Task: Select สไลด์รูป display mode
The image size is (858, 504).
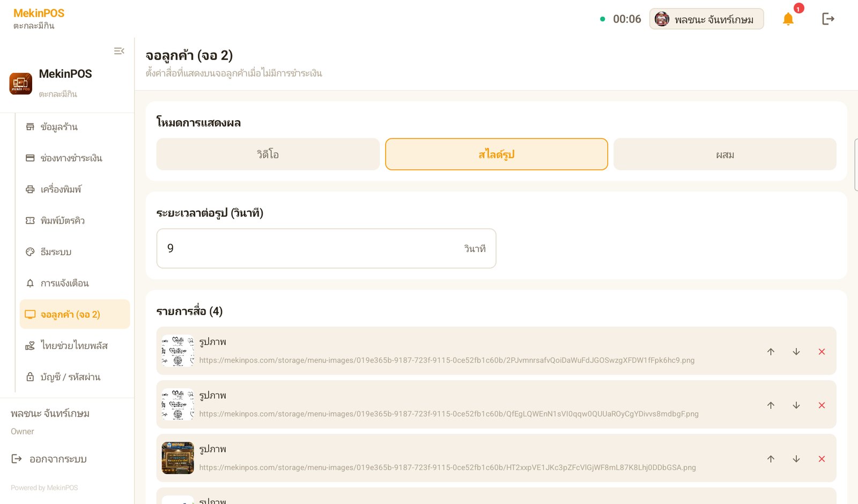Action: 497,154
